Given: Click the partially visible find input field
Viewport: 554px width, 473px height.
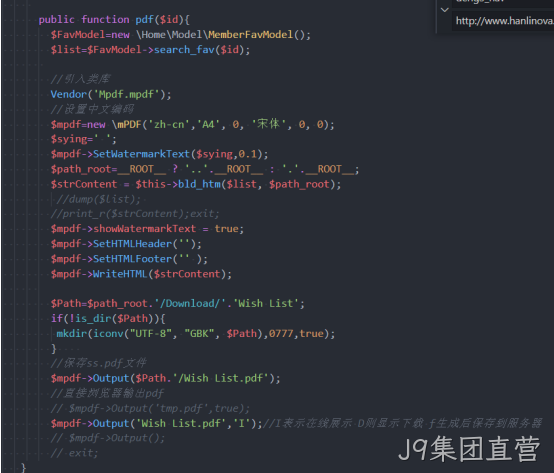Looking at the screenshot, I should 503,3.
